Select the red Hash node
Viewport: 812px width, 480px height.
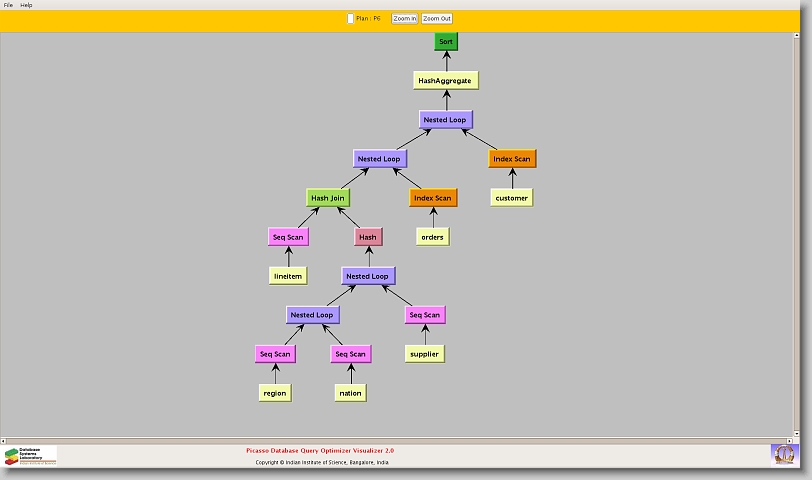click(x=368, y=237)
